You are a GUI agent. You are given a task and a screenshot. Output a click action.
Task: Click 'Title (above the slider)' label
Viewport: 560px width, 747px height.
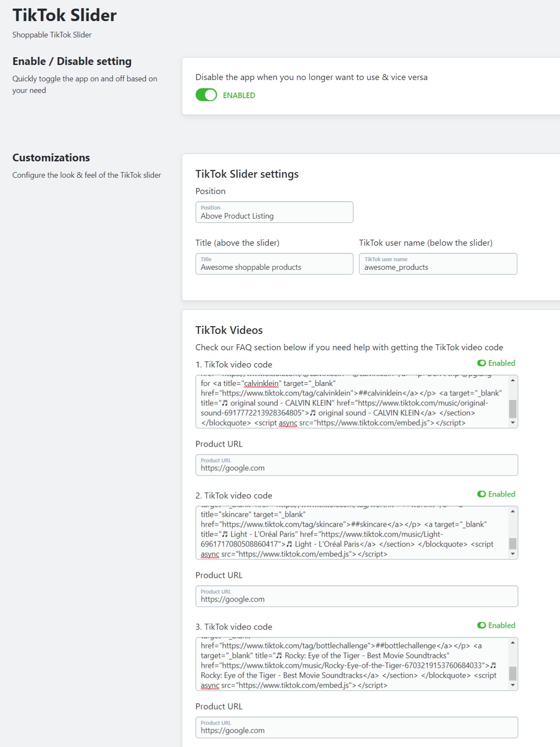click(x=237, y=243)
